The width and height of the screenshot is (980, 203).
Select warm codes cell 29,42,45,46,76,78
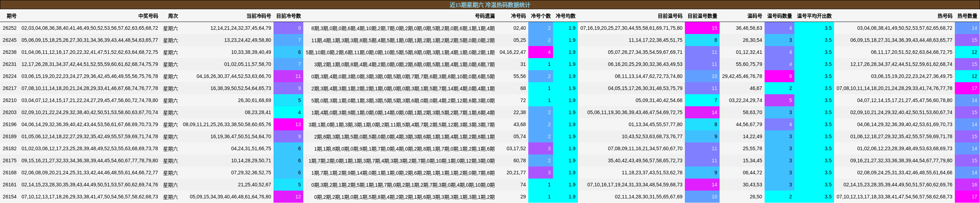click(x=742, y=76)
